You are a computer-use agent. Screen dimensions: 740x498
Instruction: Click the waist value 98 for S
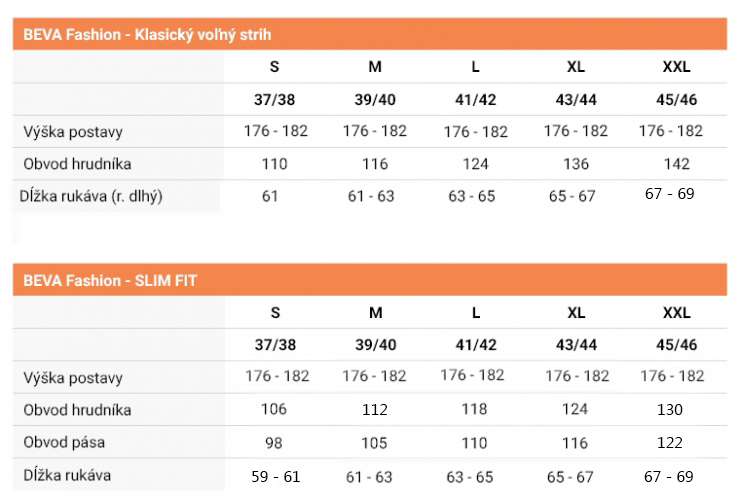273,442
